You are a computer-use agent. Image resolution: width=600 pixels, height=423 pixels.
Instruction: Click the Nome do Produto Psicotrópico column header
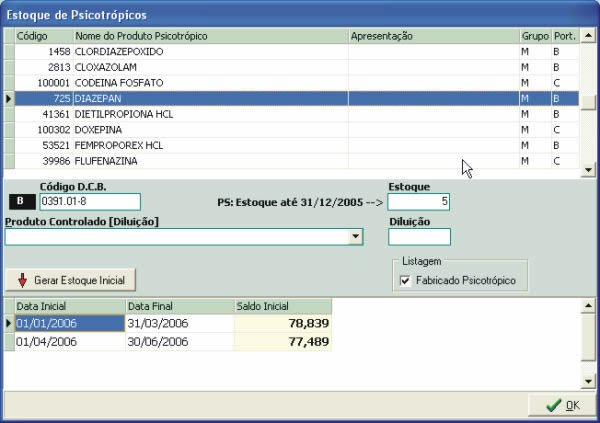click(x=210, y=36)
